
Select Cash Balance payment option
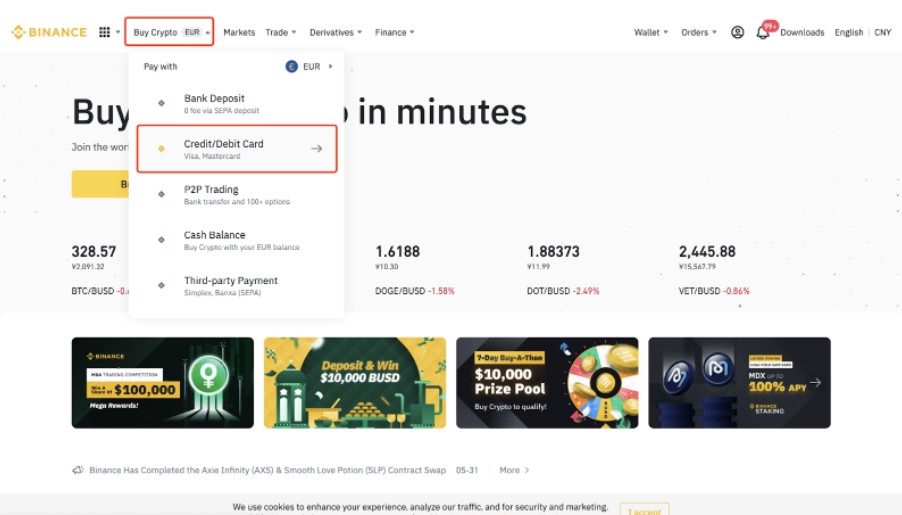(236, 240)
